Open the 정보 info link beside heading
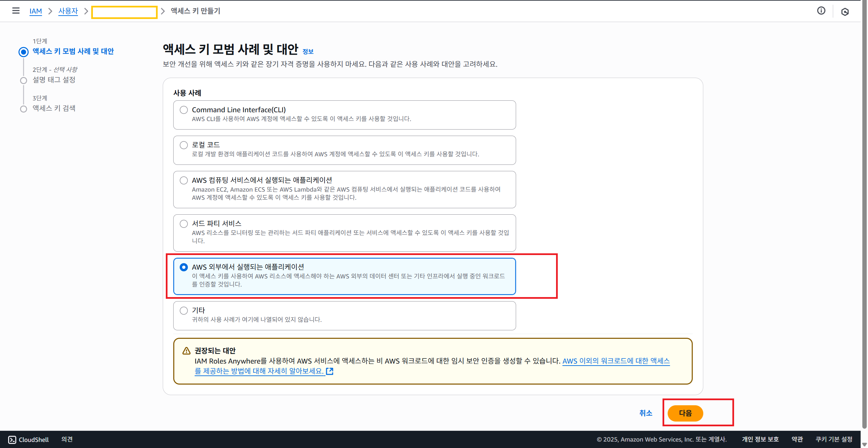 click(x=308, y=52)
